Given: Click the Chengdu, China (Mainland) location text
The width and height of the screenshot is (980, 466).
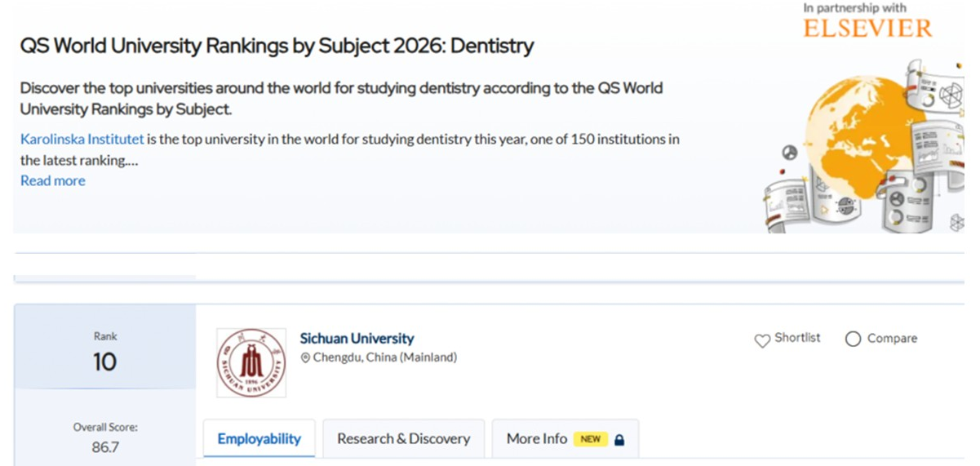Looking at the screenshot, I should tap(384, 358).
